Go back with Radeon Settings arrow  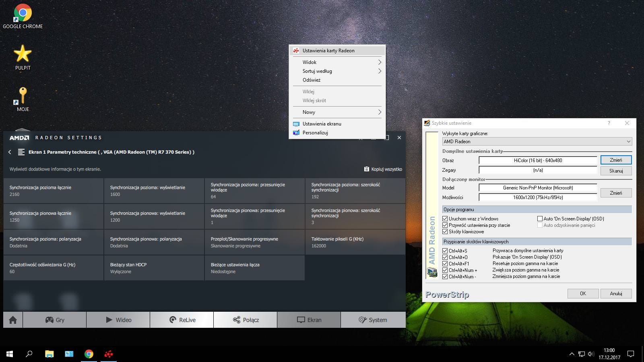point(10,152)
